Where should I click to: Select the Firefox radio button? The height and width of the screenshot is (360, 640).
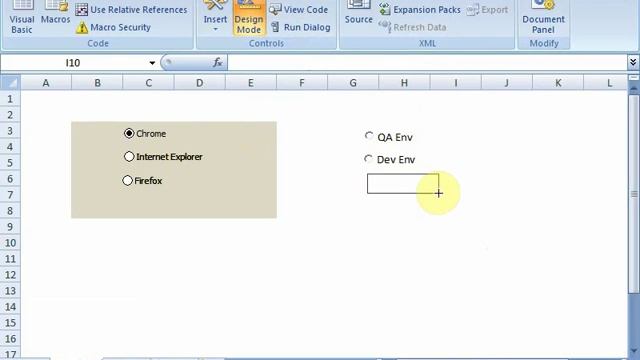click(x=127, y=180)
